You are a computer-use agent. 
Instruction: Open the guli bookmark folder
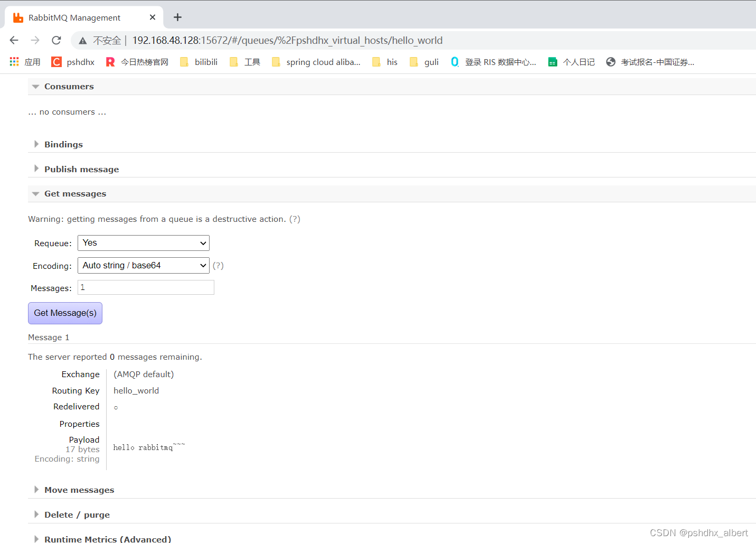(424, 62)
